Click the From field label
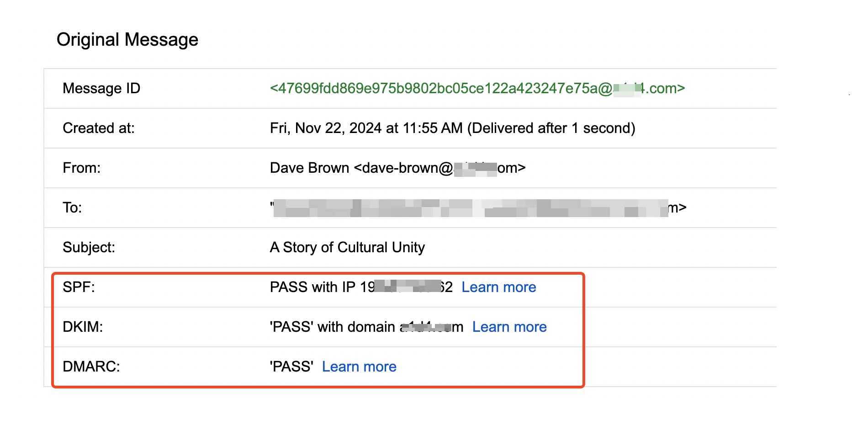 [x=81, y=168]
